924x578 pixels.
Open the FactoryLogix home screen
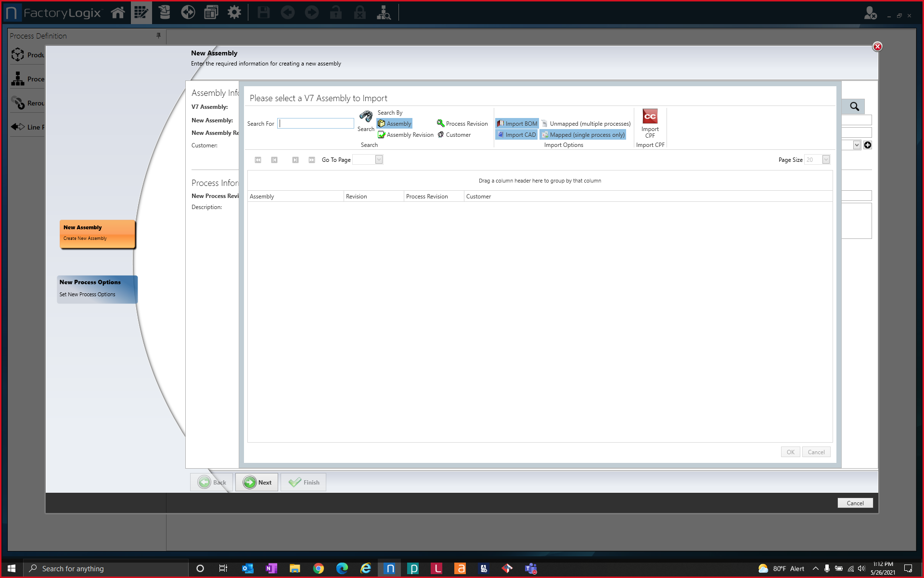[117, 13]
